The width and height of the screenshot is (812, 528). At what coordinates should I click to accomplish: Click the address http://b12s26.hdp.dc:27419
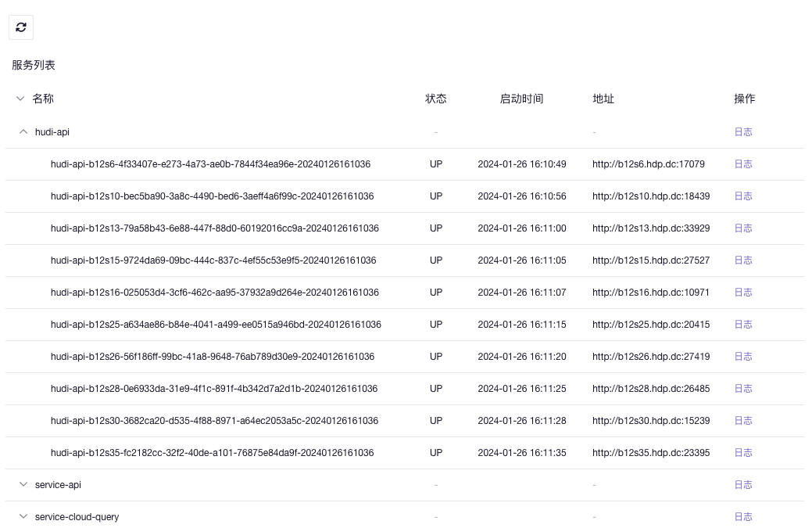[650, 357]
